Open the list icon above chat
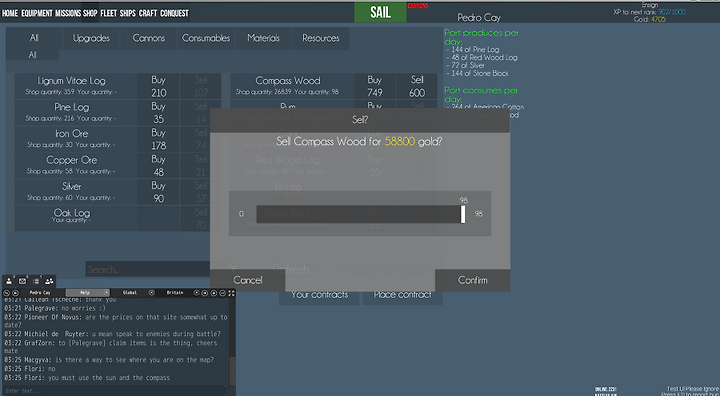 click(x=36, y=281)
